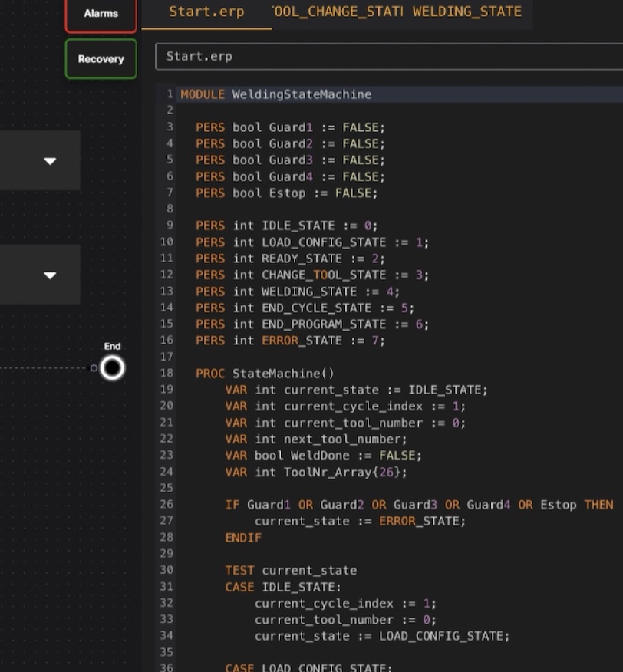Click line number 18 in the gutter
The height and width of the screenshot is (672, 623).
coord(166,373)
